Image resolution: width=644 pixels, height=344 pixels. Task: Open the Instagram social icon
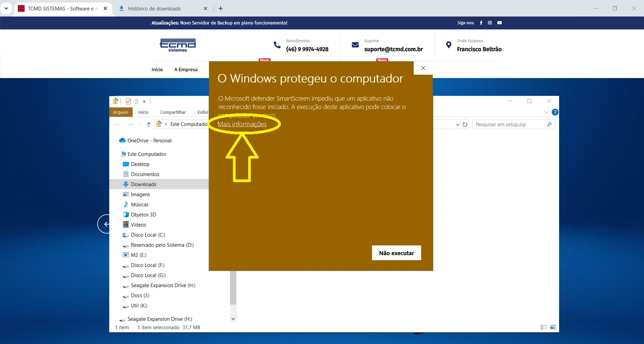pyautogui.click(x=490, y=23)
